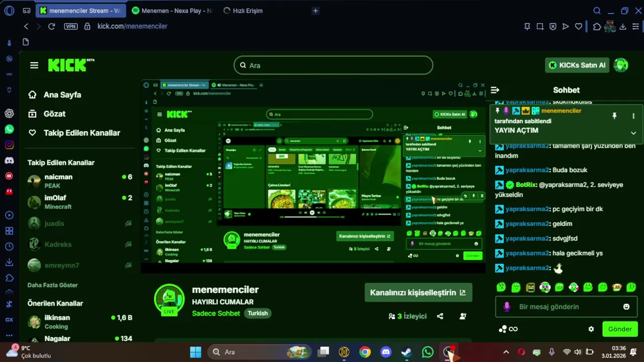Open the recommended Nagalar channel
This screenshot has width=644, height=362.
pyautogui.click(x=80, y=339)
